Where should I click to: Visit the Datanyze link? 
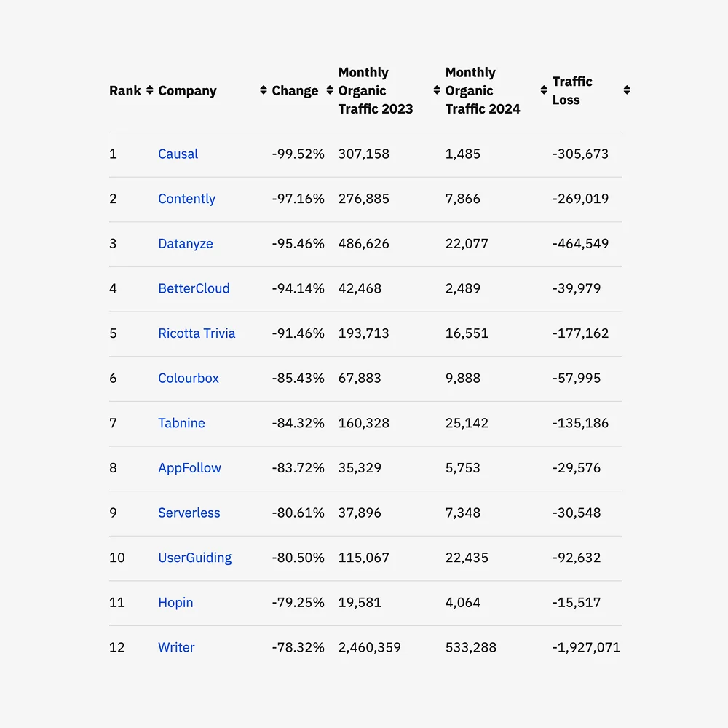click(x=186, y=244)
